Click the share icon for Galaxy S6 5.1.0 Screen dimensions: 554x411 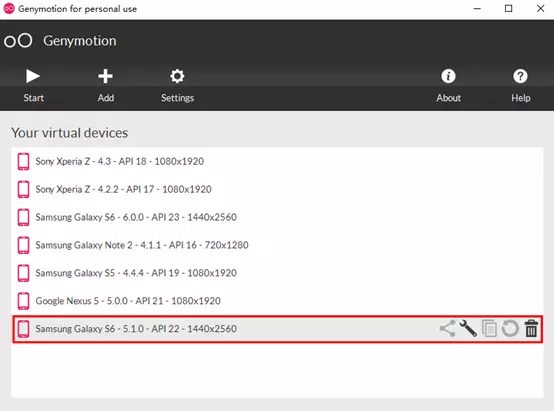(447, 329)
